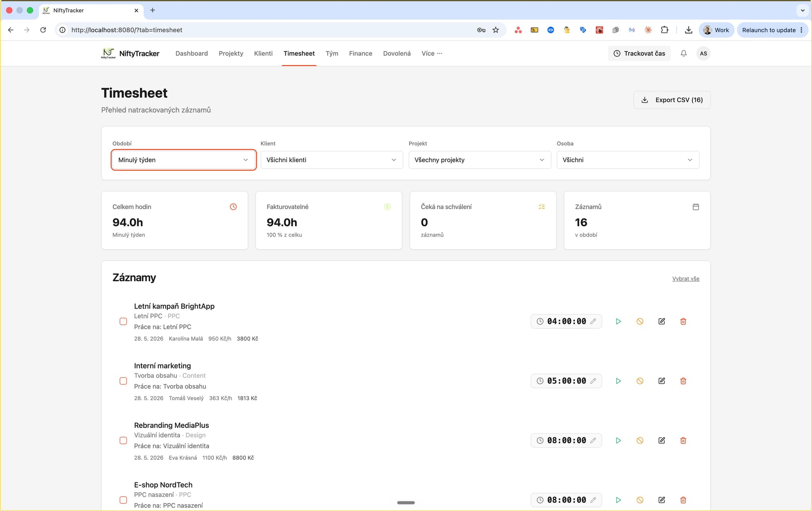
Task: Click the Celkem hodin 94.0h card
Action: coord(174,220)
